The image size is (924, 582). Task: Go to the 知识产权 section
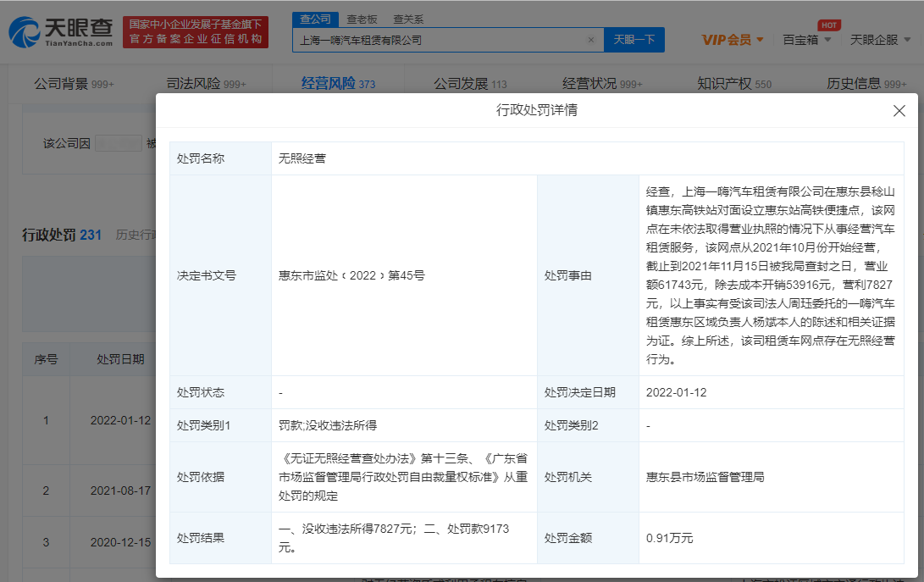pyautogui.click(x=734, y=84)
